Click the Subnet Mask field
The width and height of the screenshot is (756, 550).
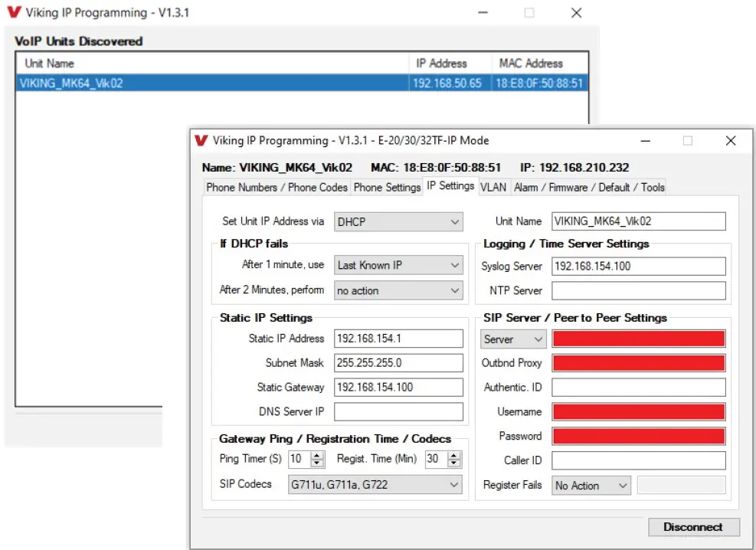point(398,363)
